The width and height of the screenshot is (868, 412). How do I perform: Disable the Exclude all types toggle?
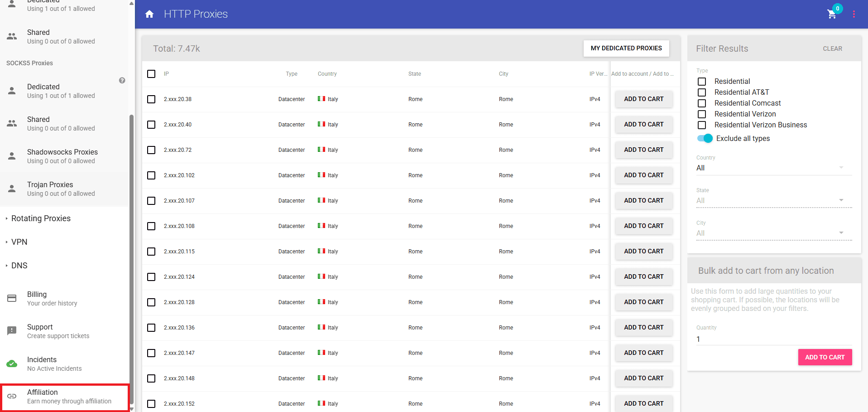pos(705,138)
